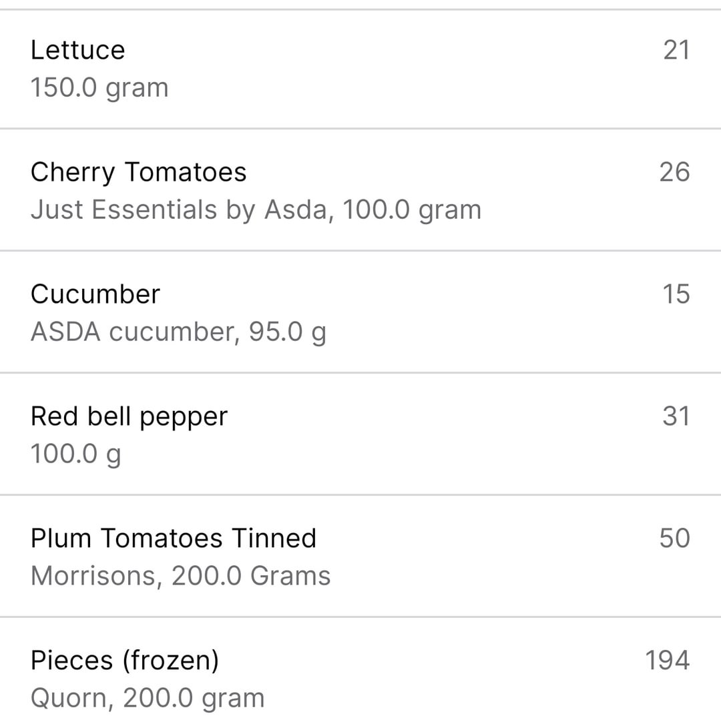Open the Cherry Tomatoes entry
The height and width of the screenshot is (728, 721).
pyautogui.click(x=360, y=190)
